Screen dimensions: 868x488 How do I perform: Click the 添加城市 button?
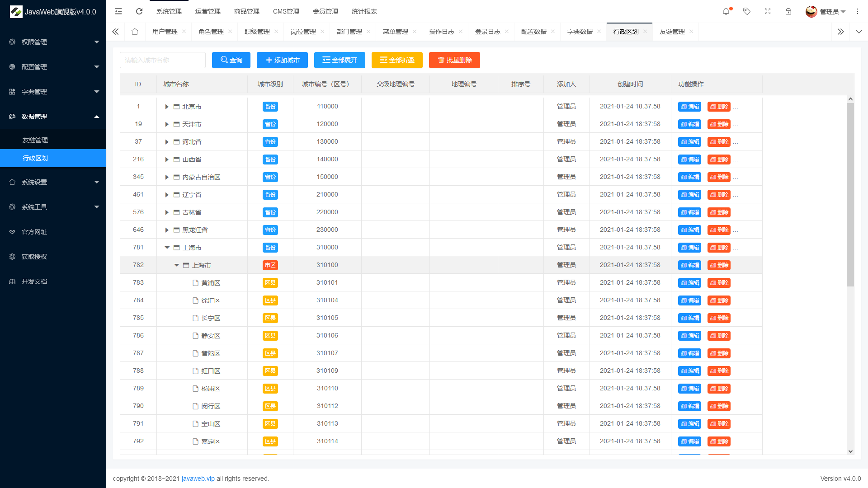click(282, 60)
